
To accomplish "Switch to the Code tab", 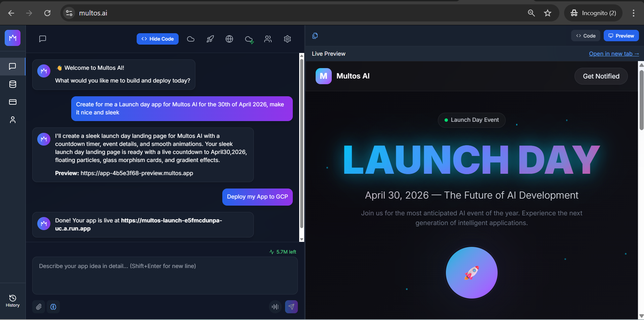I will point(586,36).
